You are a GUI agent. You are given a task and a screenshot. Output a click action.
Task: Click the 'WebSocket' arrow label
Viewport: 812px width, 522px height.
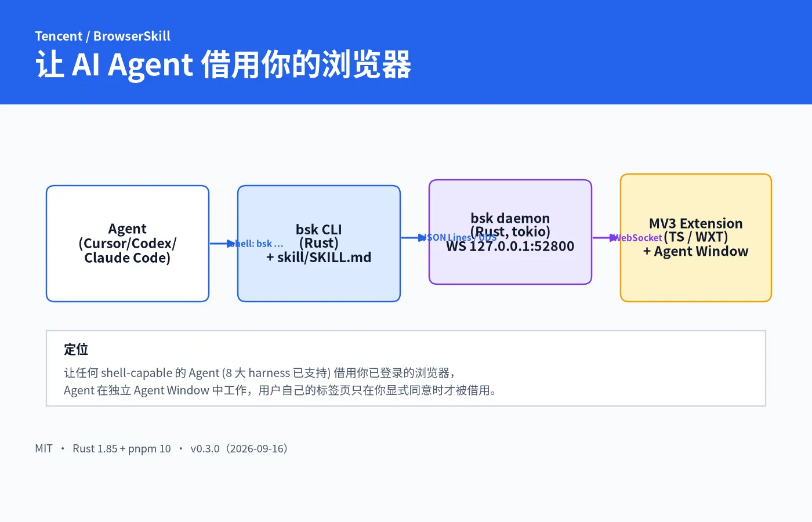pyautogui.click(x=637, y=238)
